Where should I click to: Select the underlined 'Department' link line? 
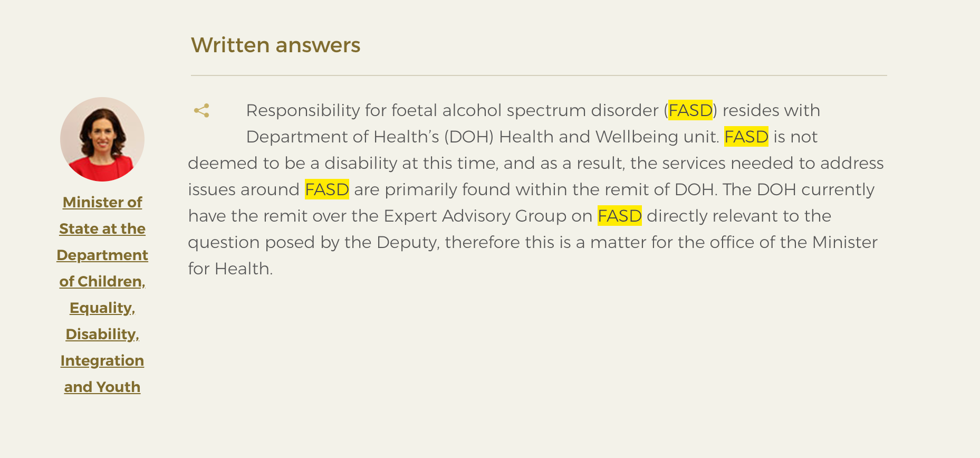[102, 255]
